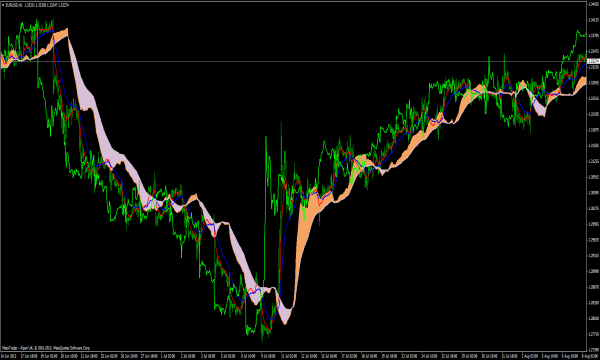
Task: Select the EURUSD,H1 chart title text
Action: (x=13, y=5)
